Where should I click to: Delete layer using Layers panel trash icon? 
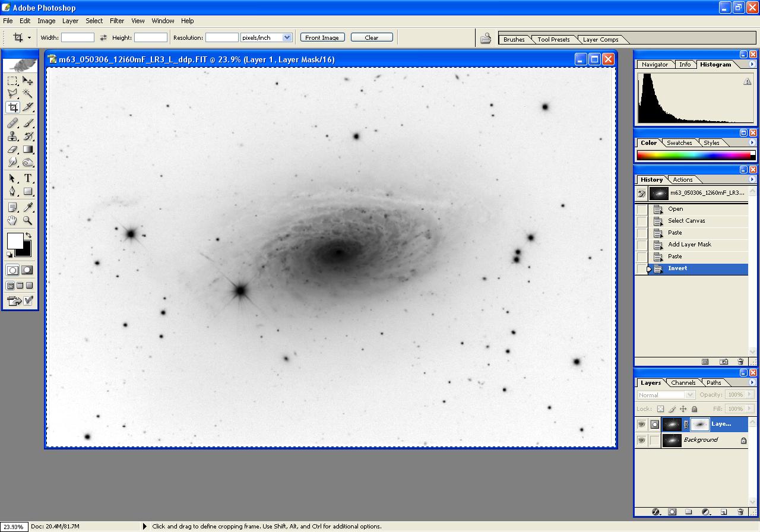point(740,512)
